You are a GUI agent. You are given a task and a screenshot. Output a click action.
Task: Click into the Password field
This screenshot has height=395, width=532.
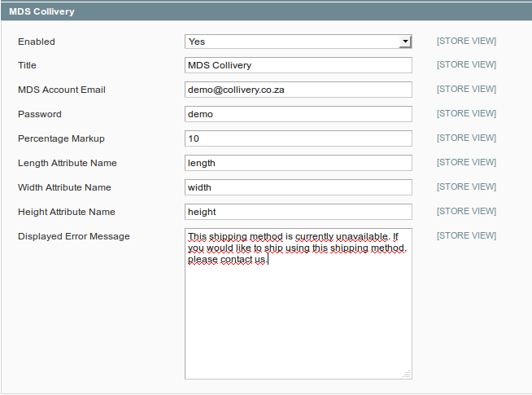coord(298,114)
